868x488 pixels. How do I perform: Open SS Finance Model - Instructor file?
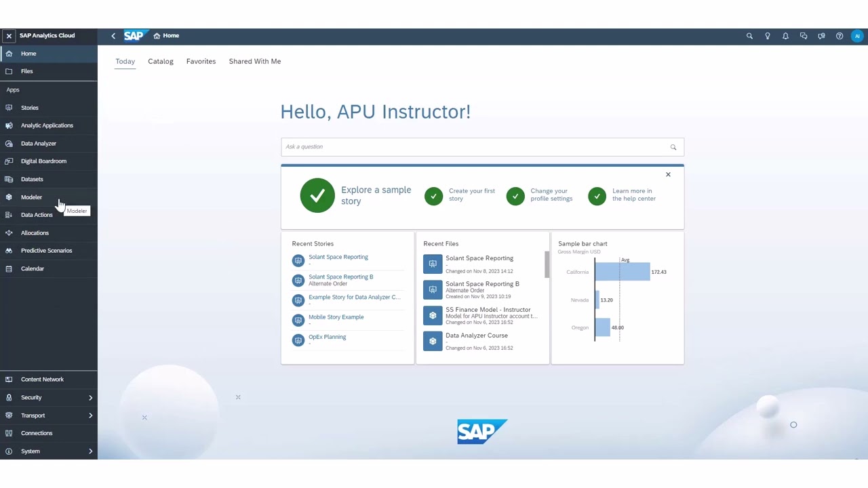click(488, 310)
